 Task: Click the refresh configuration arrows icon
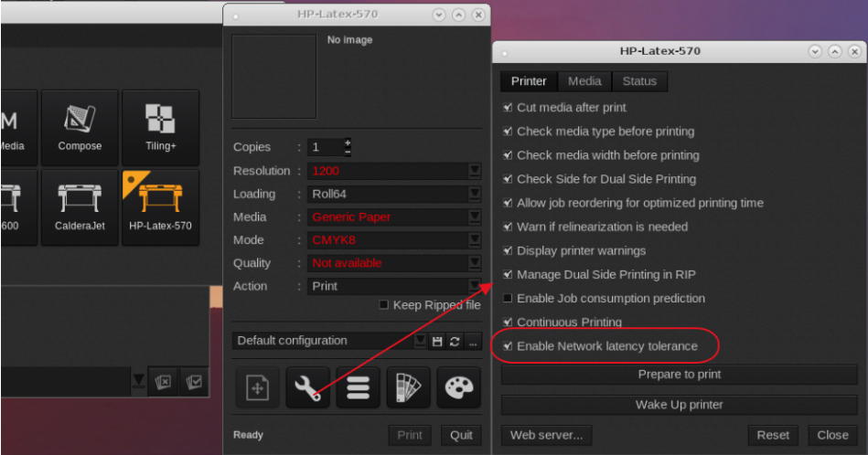click(x=455, y=341)
